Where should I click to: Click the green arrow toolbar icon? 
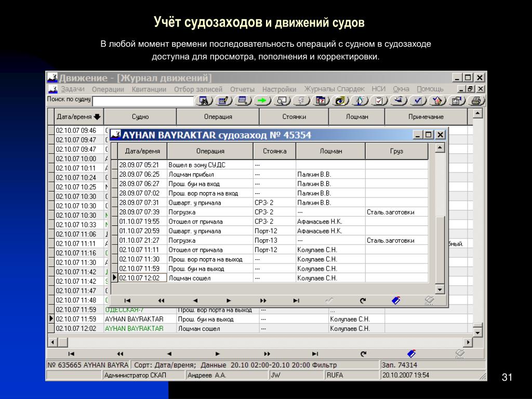tap(262, 100)
